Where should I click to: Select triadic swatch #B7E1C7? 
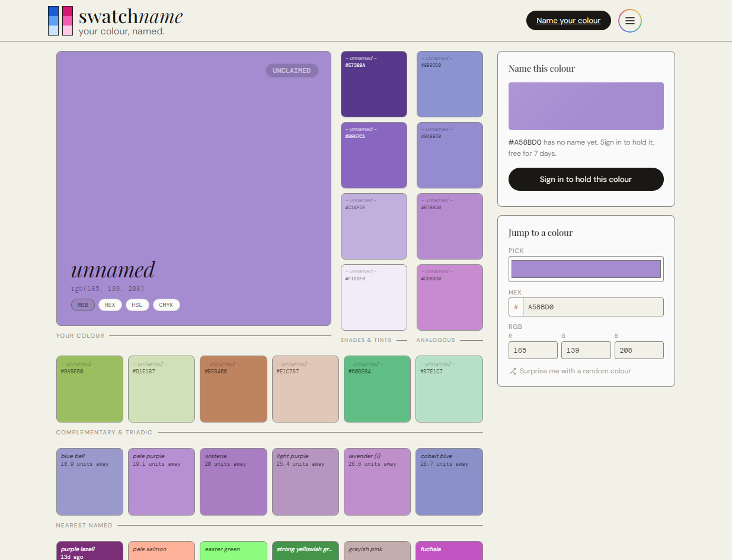449,389
